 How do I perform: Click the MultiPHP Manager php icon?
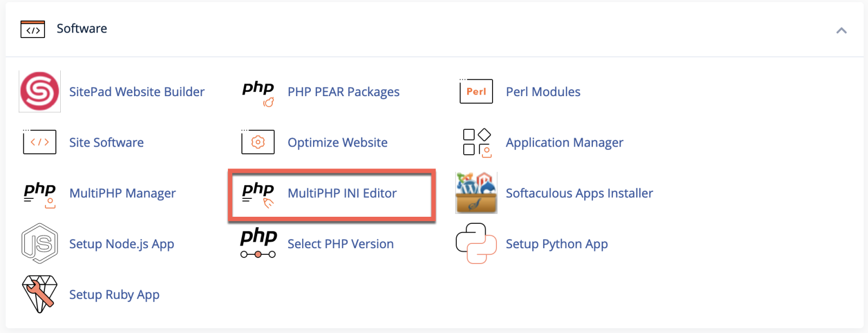[x=40, y=194]
